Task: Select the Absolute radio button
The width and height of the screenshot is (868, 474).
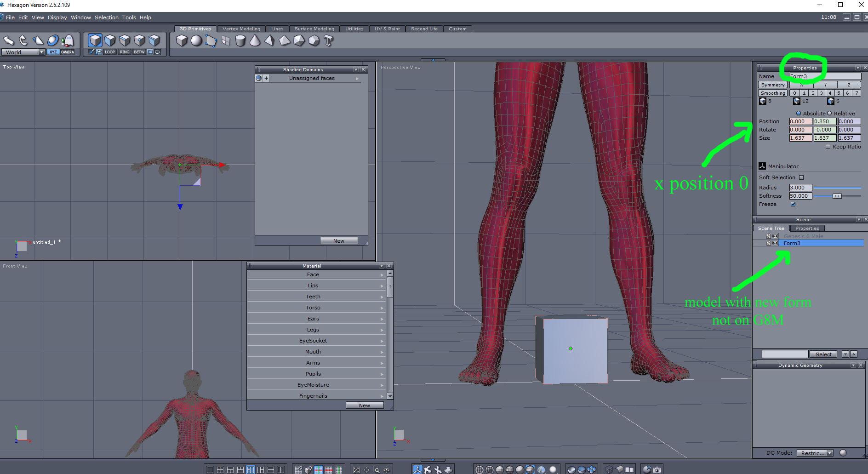Action: point(799,113)
